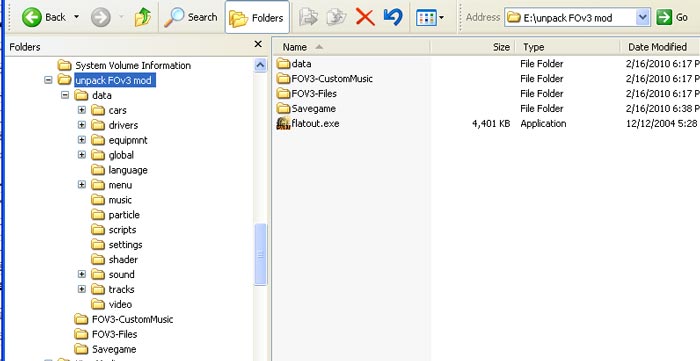
Task: Click the red Delete icon
Action: (x=365, y=17)
